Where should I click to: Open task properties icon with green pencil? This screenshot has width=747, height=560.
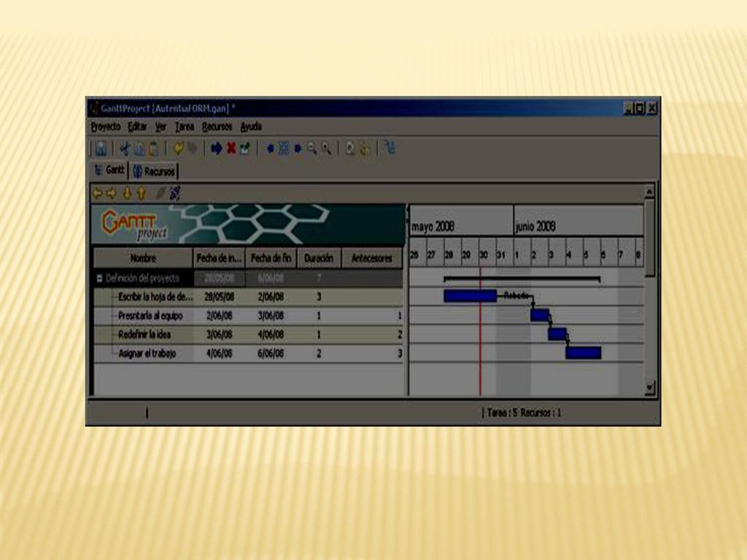[245, 149]
